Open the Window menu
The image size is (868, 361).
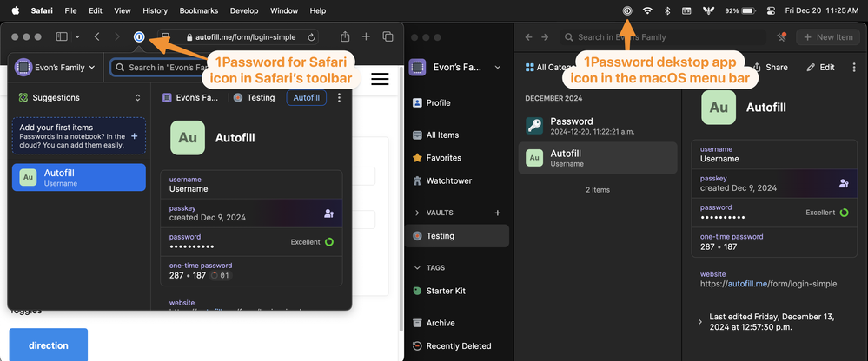tap(284, 10)
